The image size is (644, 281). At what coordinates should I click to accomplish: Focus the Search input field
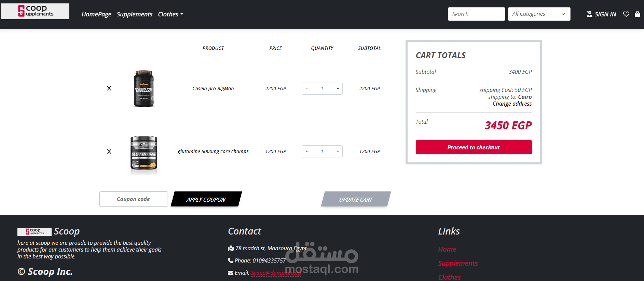[476, 14]
